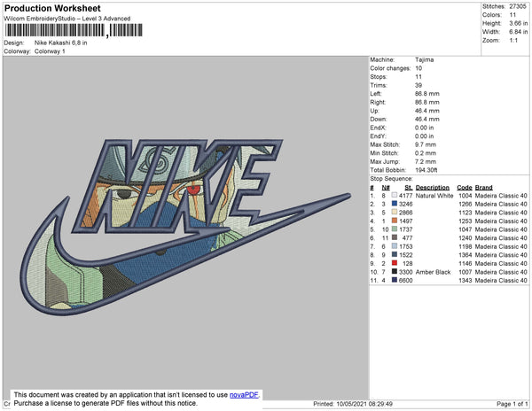Click the St. column header
Image resolution: width=532 pixels, height=411 pixels.
coord(409,188)
